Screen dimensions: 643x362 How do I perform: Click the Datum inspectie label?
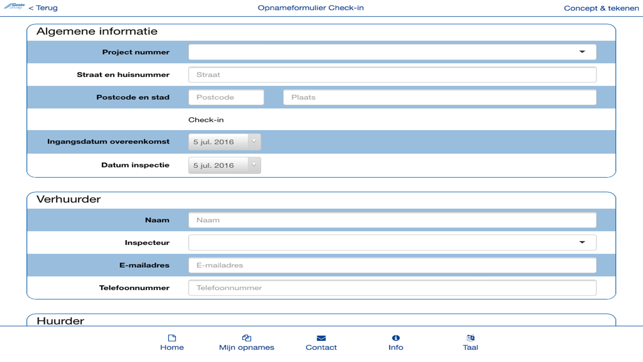(x=135, y=165)
